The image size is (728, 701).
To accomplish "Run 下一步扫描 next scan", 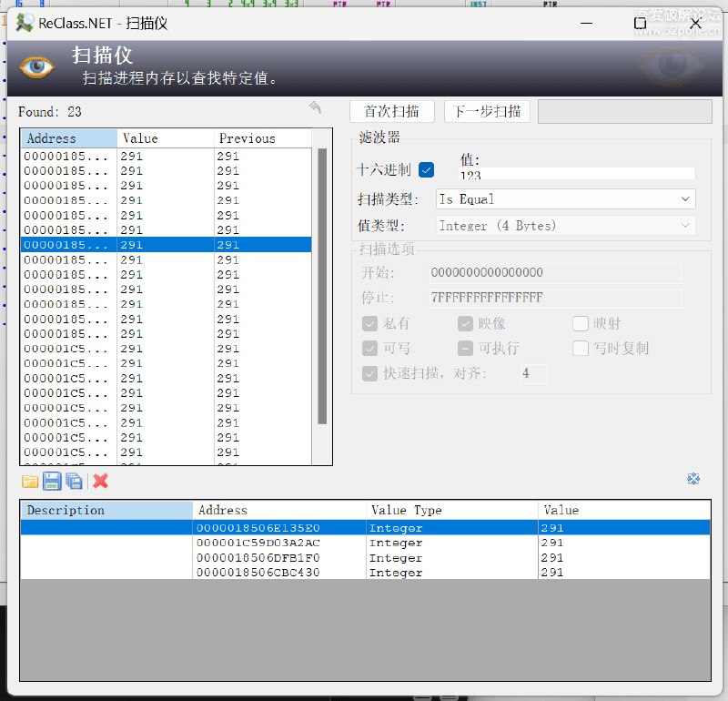I will pos(489,112).
